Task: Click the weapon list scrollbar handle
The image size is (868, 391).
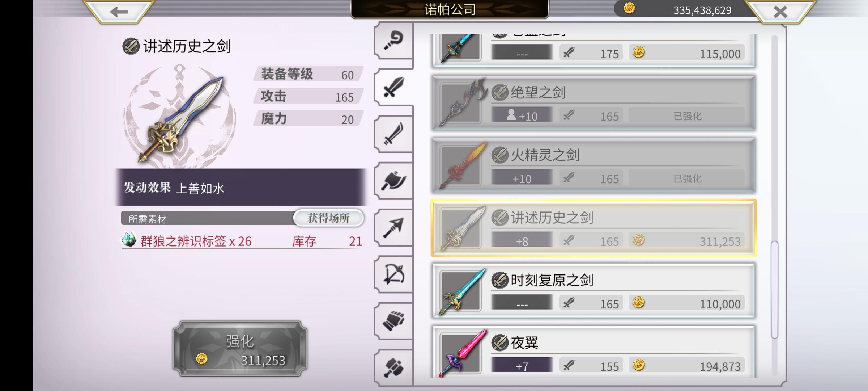Action: click(774, 290)
